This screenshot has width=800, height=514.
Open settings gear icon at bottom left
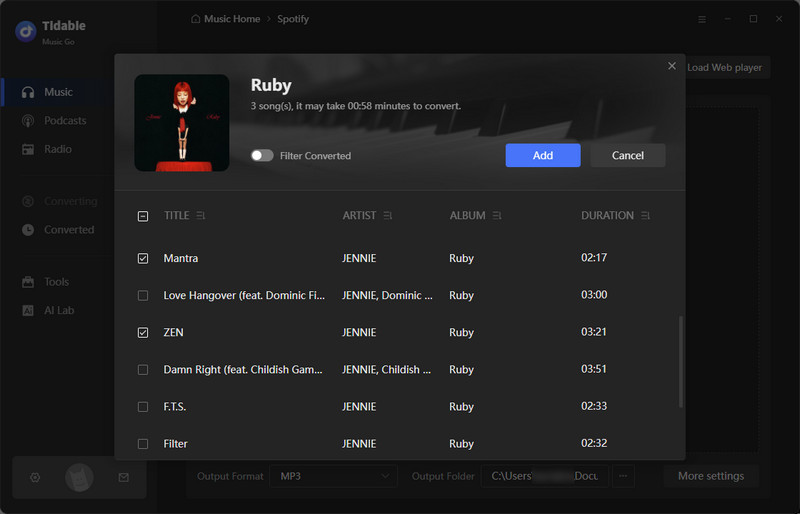(35, 477)
